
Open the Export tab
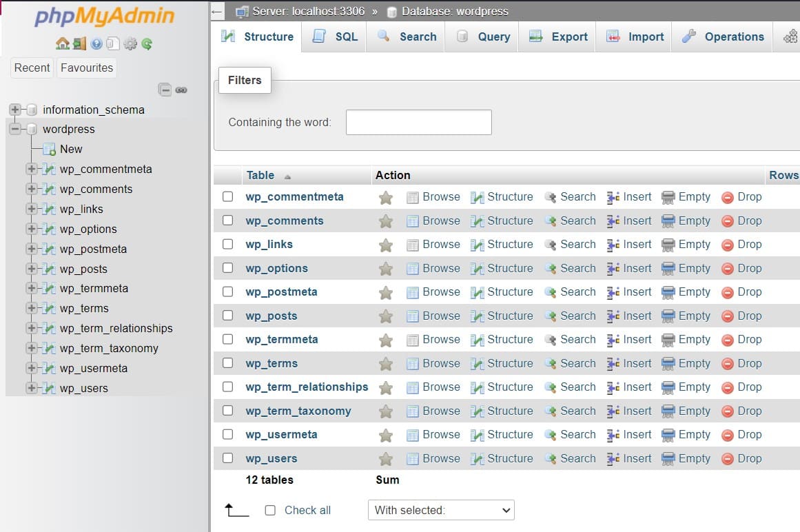coord(559,37)
